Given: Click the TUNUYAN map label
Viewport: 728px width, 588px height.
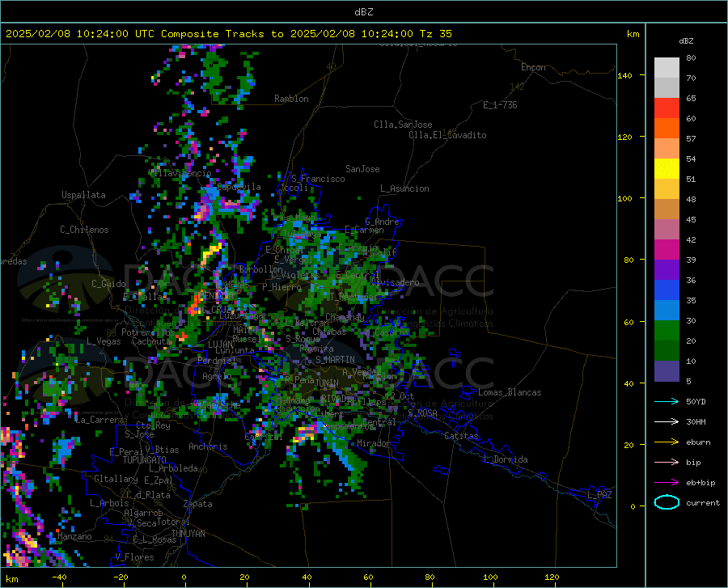Looking at the screenshot, I should [188, 534].
